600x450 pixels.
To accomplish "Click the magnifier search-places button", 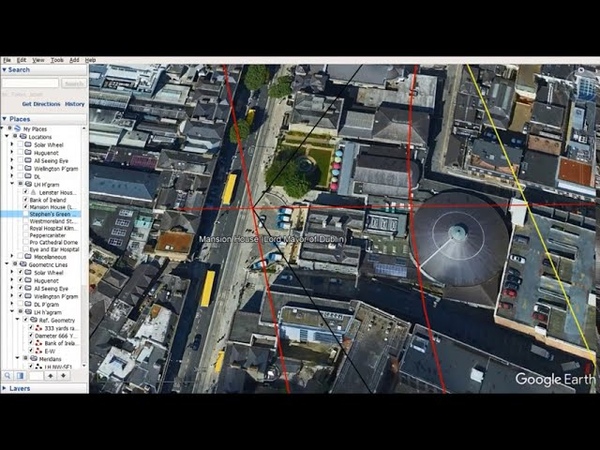I will pyautogui.click(x=8, y=376).
